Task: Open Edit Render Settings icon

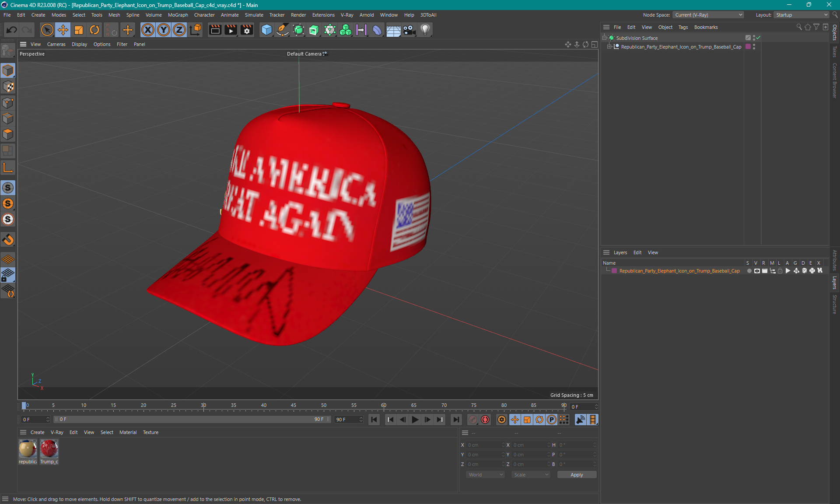Action: tap(247, 30)
